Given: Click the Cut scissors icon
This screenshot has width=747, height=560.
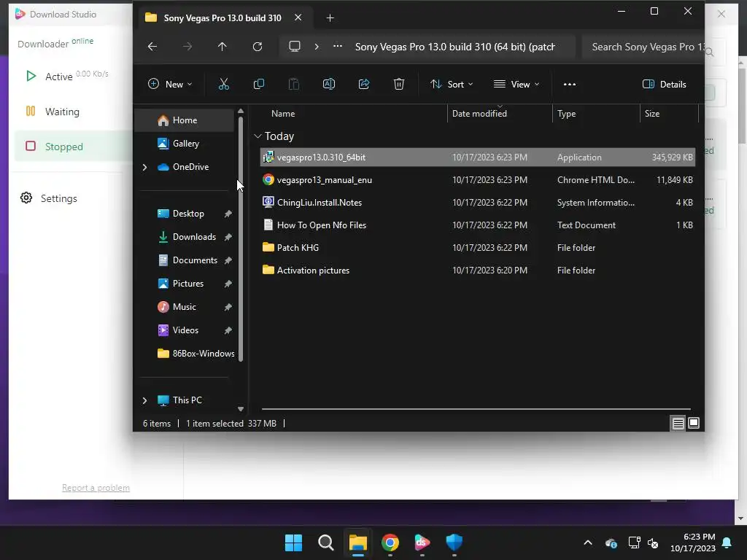Looking at the screenshot, I should pos(223,85).
